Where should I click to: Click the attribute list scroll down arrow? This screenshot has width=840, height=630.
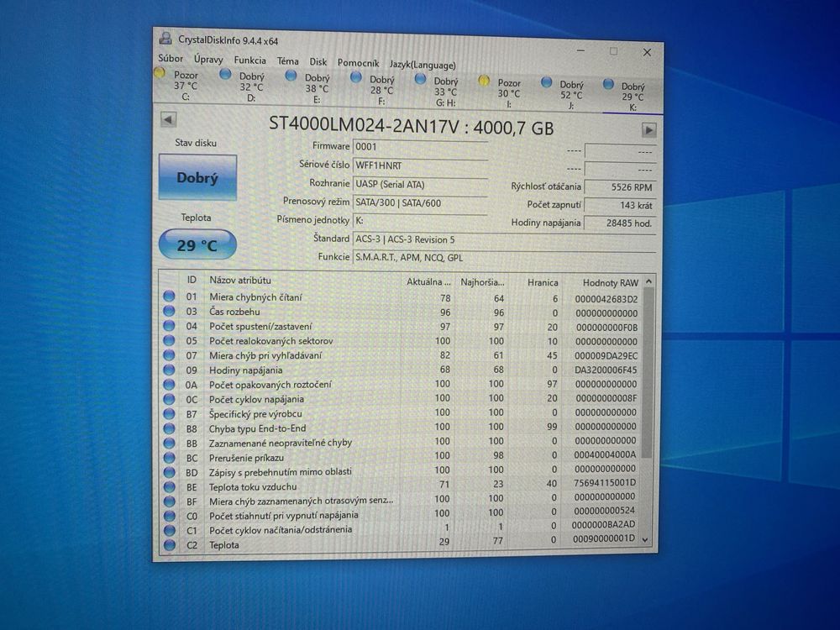coord(645,539)
